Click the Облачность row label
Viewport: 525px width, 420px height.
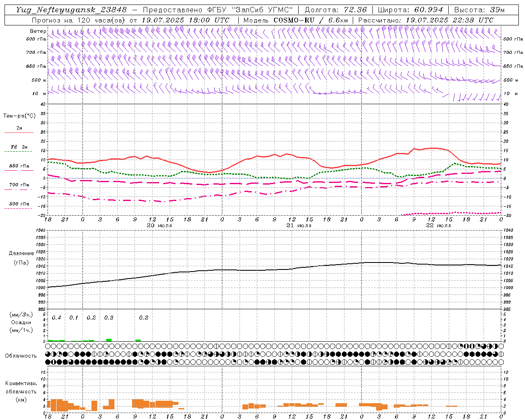[x=21, y=356]
